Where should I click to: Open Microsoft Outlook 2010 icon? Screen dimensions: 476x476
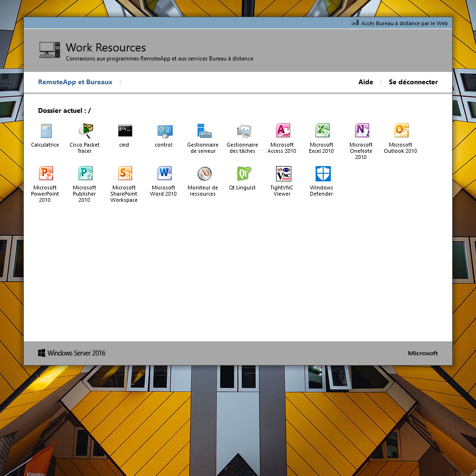[401, 131]
